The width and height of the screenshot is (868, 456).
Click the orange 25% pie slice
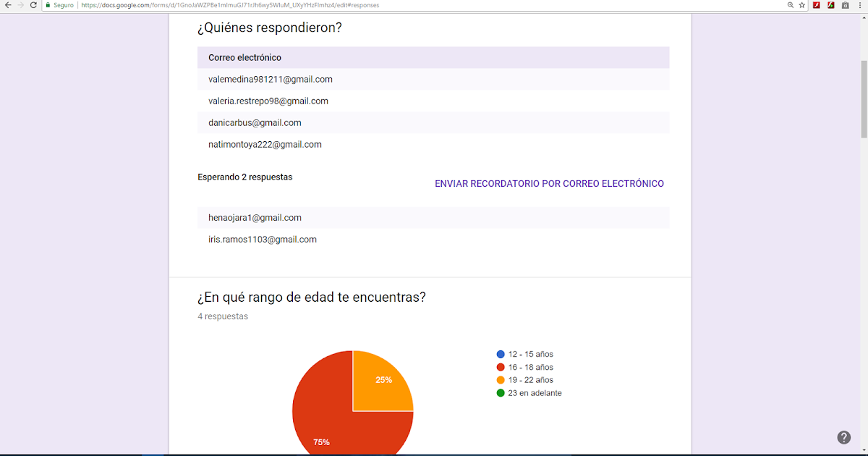tap(383, 379)
